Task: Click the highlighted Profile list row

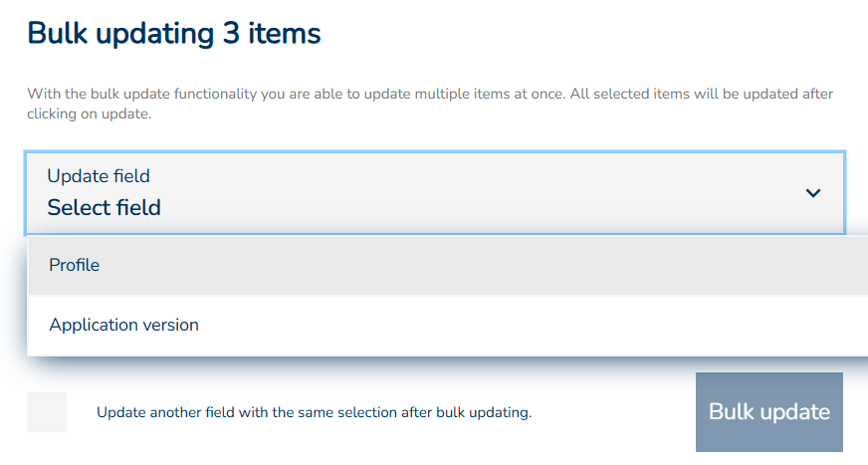Action: pyautogui.click(x=446, y=266)
